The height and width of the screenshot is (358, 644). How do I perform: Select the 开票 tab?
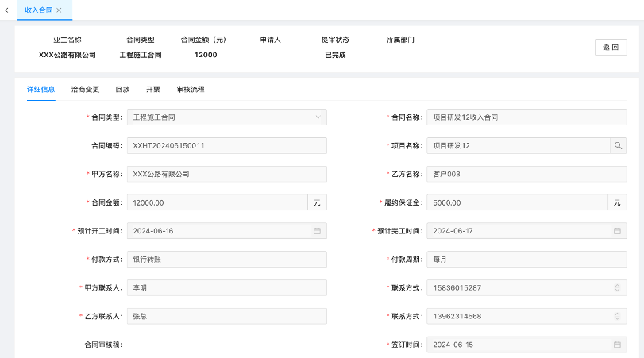tap(152, 90)
